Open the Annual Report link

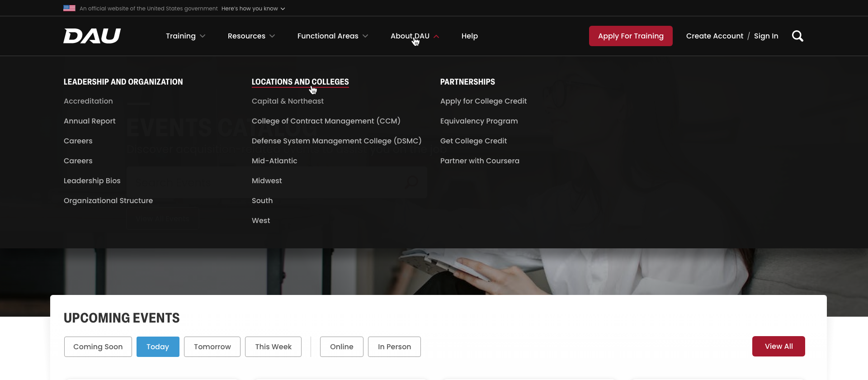(x=90, y=121)
